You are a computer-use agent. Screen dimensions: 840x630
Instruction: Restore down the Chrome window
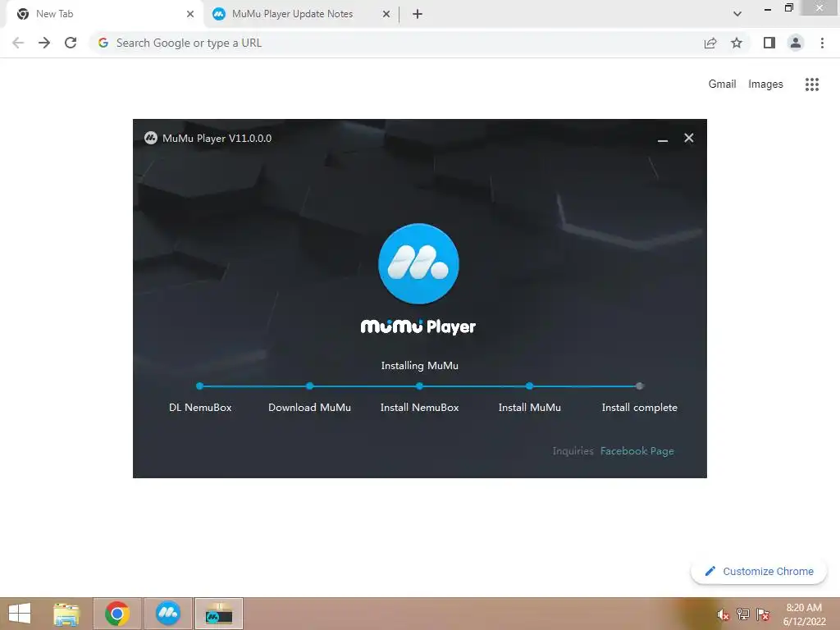pyautogui.click(x=788, y=8)
